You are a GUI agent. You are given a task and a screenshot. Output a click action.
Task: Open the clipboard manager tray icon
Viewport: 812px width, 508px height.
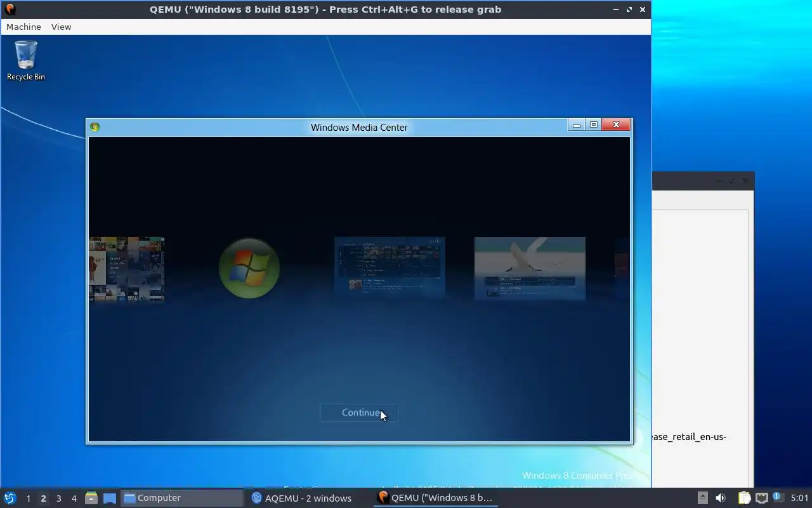coord(744,498)
